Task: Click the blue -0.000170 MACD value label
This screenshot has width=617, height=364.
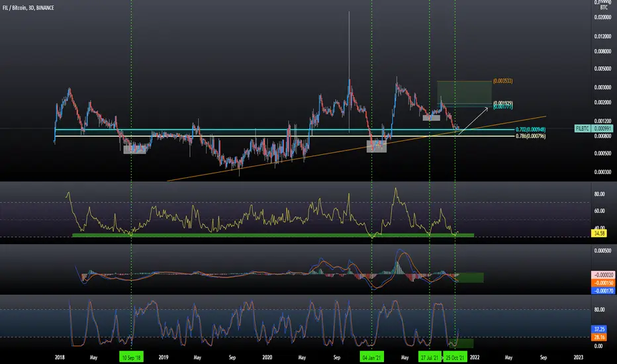Action: (603, 291)
